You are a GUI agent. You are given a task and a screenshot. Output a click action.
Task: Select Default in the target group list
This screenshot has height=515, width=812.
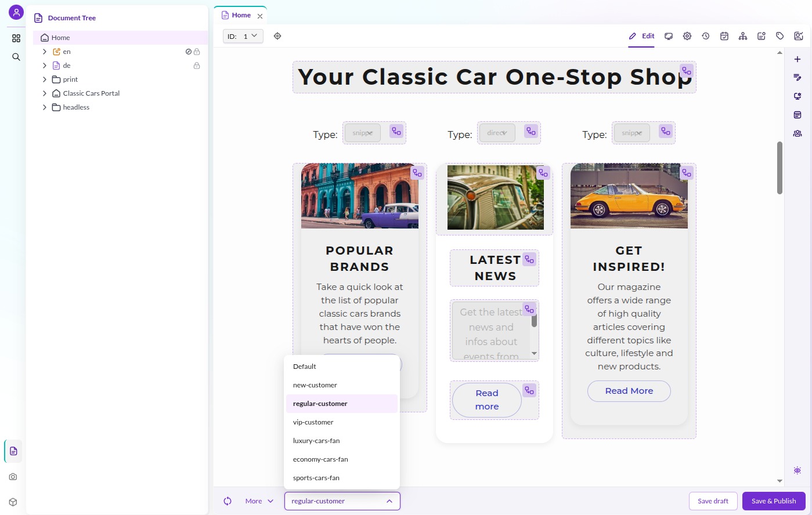click(x=342, y=367)
